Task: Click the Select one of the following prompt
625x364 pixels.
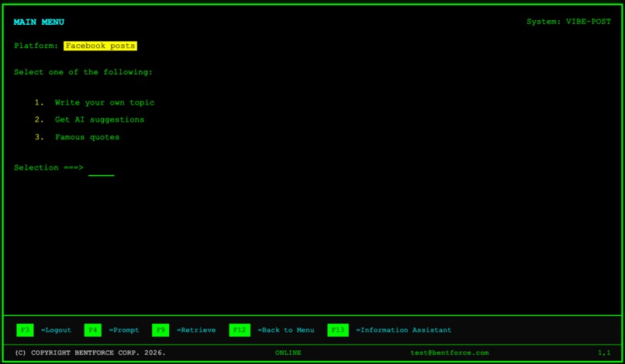Action: click(83, 72)
